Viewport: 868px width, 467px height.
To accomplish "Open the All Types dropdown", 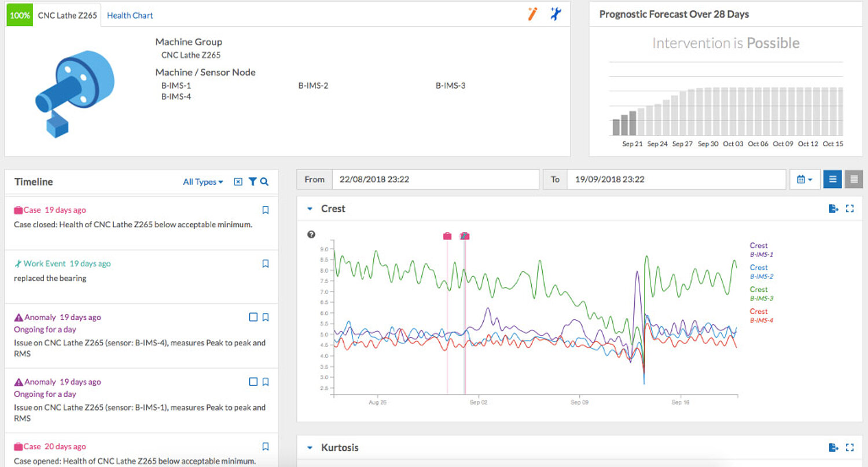I will (203, 182).
